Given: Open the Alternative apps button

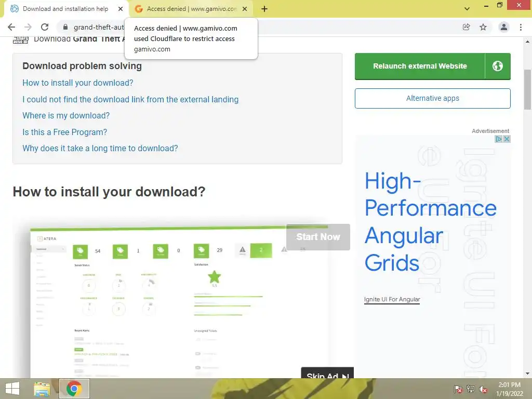Looking at the screenshot, I should point(433,98).
